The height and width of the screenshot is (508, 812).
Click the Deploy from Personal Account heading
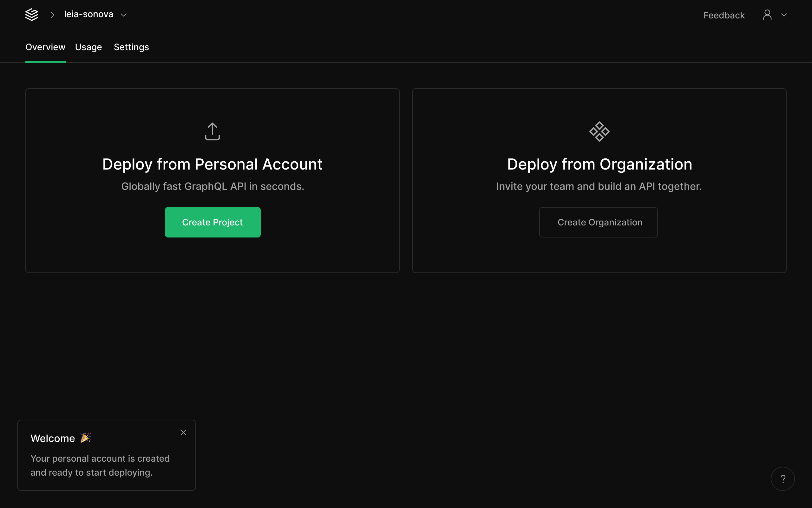tap(213, 164)
